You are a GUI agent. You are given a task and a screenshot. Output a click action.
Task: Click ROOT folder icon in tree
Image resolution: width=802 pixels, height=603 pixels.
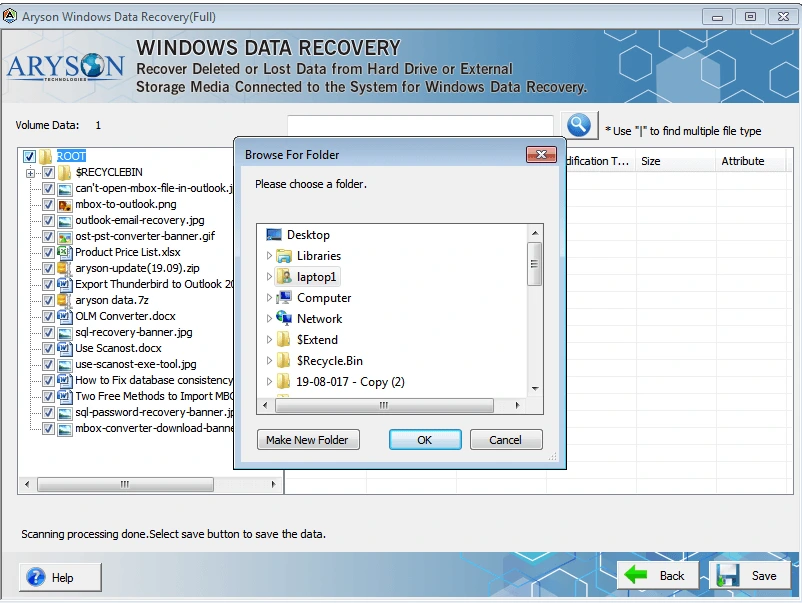coord(46,156)
